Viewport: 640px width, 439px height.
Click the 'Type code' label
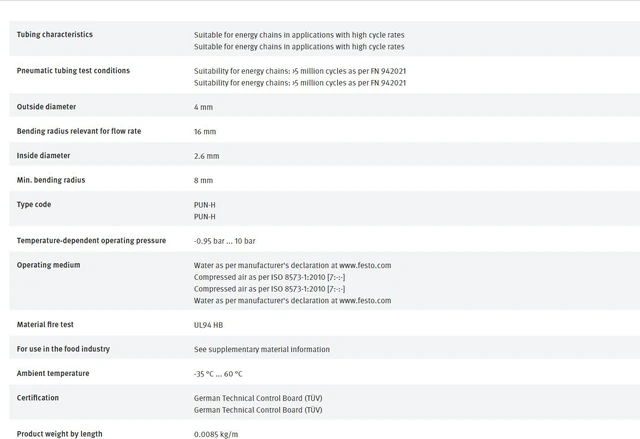click(x=34, y=205)
